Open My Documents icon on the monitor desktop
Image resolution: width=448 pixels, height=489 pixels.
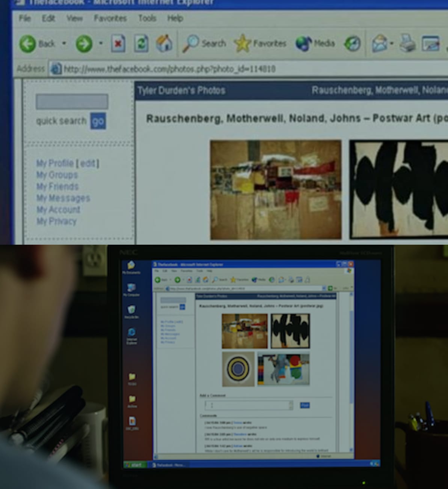(131, 265)
